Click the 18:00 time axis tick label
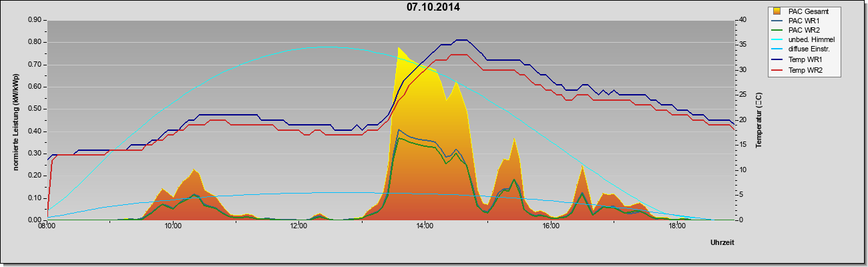868x267 pixels. tap(677, 226)
